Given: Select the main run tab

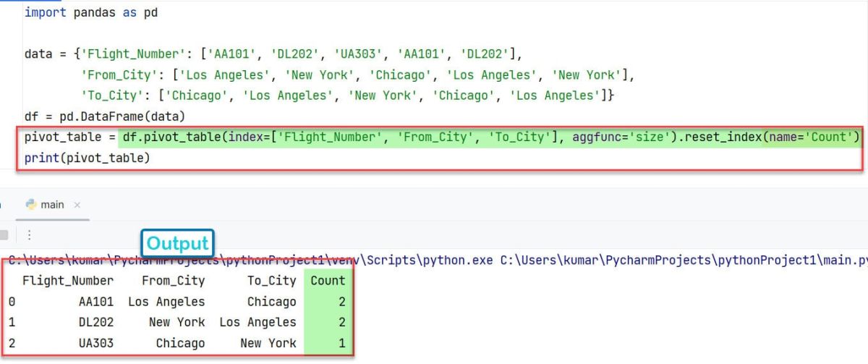Looking at the screenshot, I should pyautogui.click(x=53, y=205).
